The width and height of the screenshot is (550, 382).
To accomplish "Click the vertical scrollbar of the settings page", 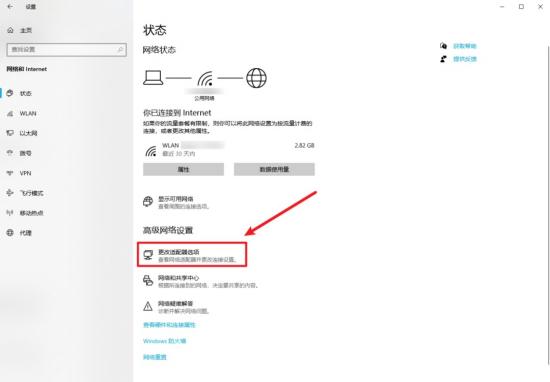I will click(x=548, y=205).
